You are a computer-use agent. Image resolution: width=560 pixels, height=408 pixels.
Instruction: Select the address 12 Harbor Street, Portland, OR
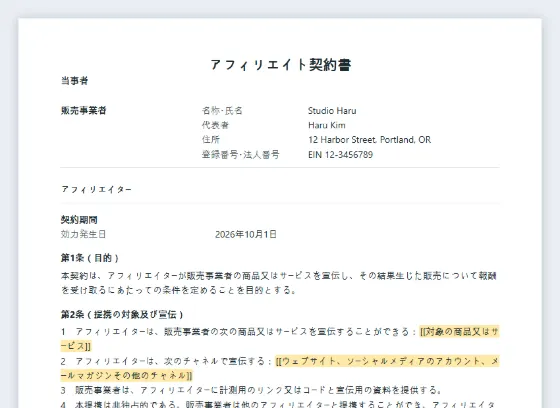click(370, 140)
